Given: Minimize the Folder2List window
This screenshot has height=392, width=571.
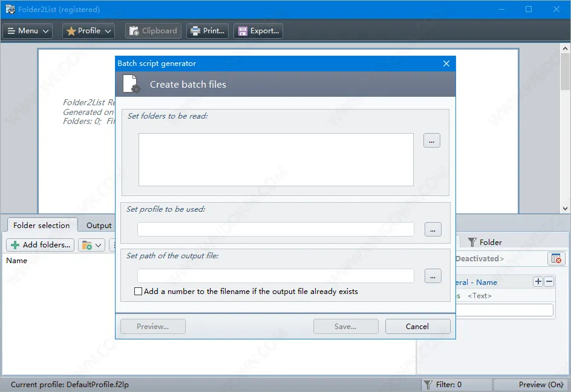Looking at the screenshot, I should (x=501, y=10).
